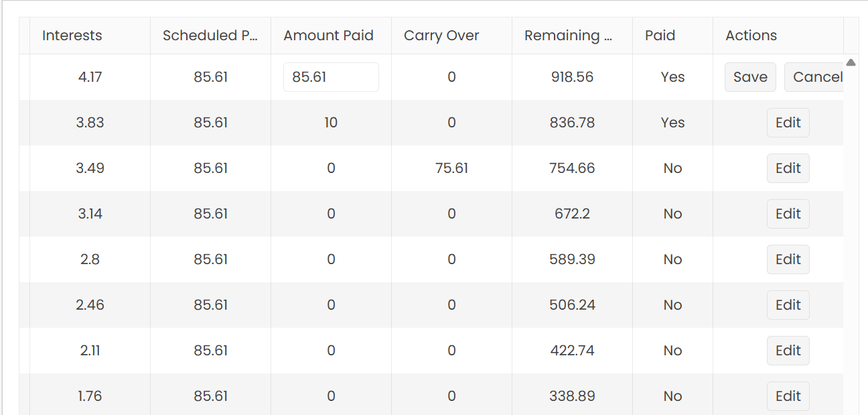
Task: Edit the row with interest 2.8
Action: point(788,259)
